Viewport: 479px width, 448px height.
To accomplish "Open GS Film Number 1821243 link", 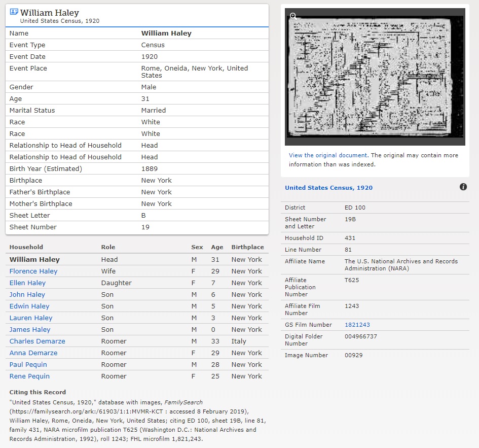I will coord(357,325).
